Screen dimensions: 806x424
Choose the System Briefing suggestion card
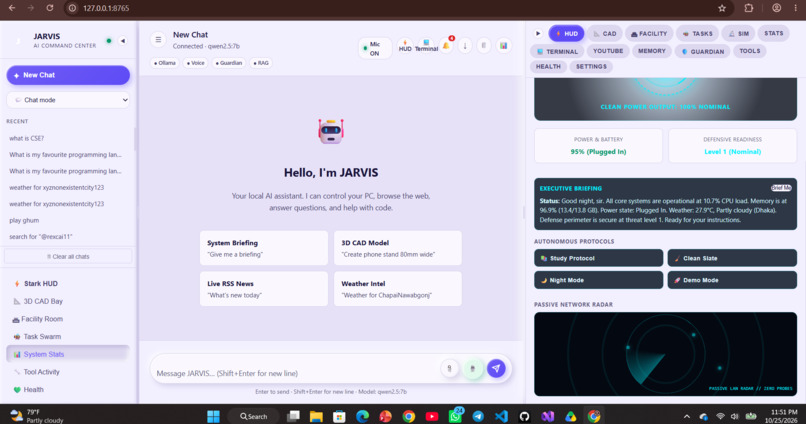[264, 248]
